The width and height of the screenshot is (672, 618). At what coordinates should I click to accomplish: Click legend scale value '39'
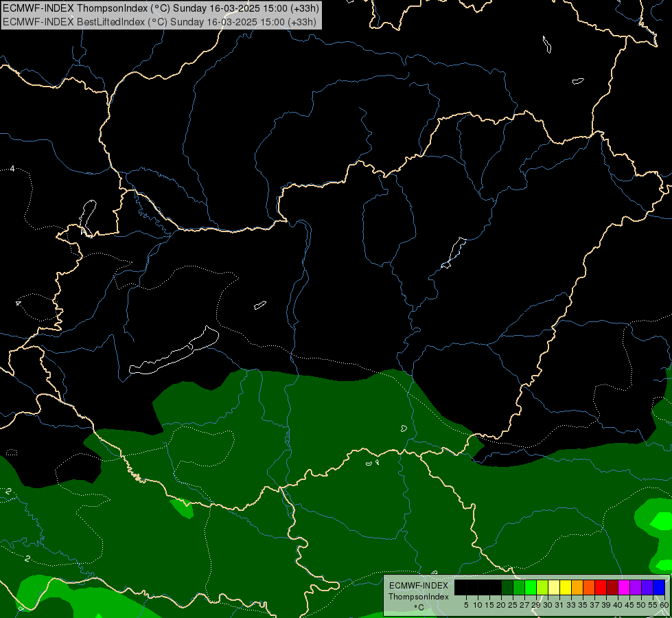(606, 605)
